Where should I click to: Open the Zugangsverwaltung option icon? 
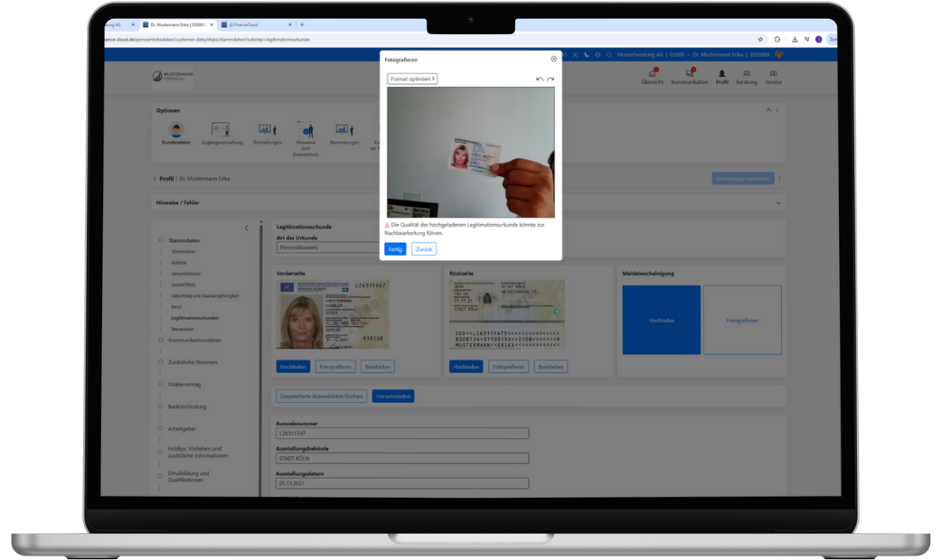[221, 134]
